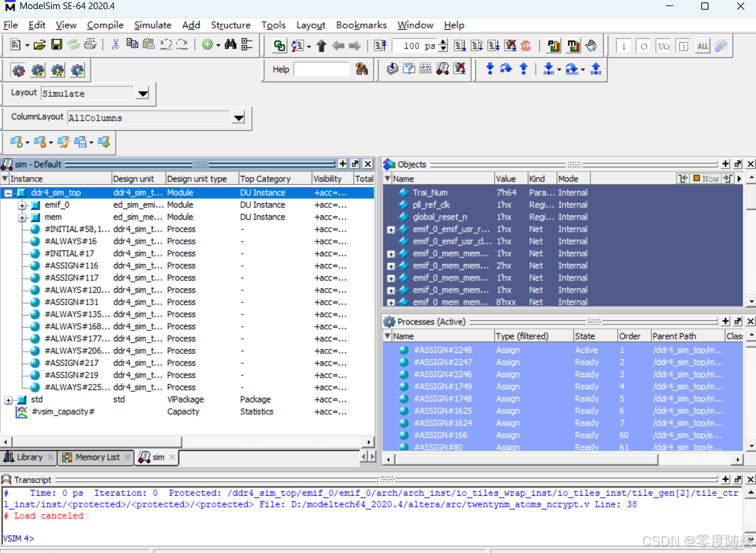Click the Help search input field
Viewport: 756px width, 553px height.
[322, 69]
